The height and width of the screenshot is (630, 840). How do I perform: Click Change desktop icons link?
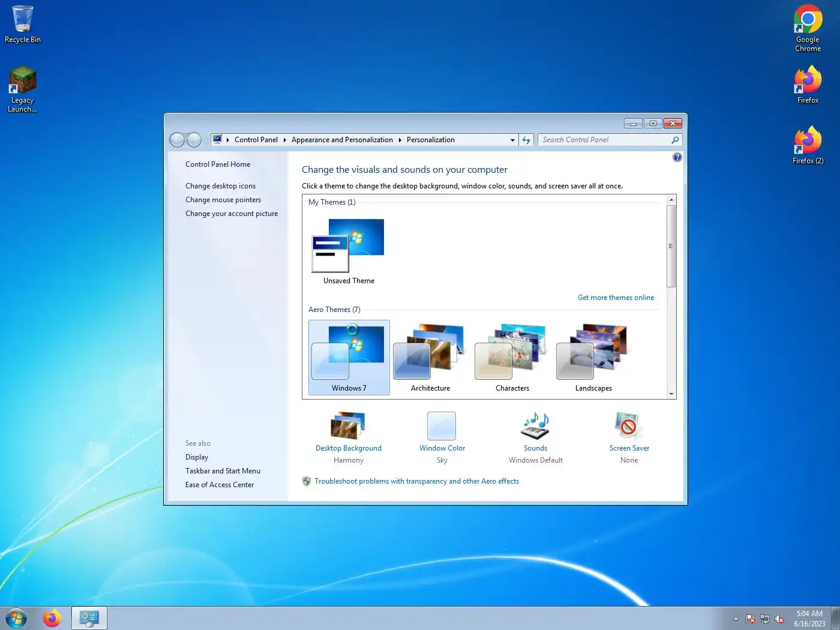(220, 186)
